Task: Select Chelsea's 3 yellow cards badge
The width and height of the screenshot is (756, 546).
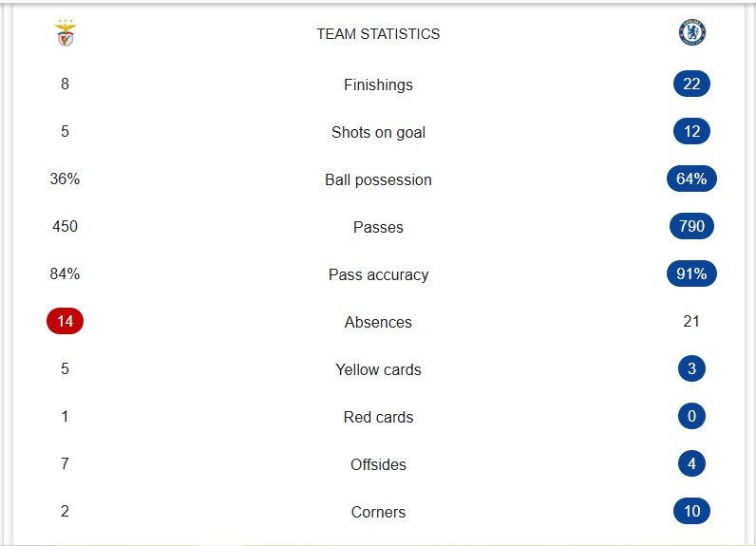Action: [x=691, y=368]
